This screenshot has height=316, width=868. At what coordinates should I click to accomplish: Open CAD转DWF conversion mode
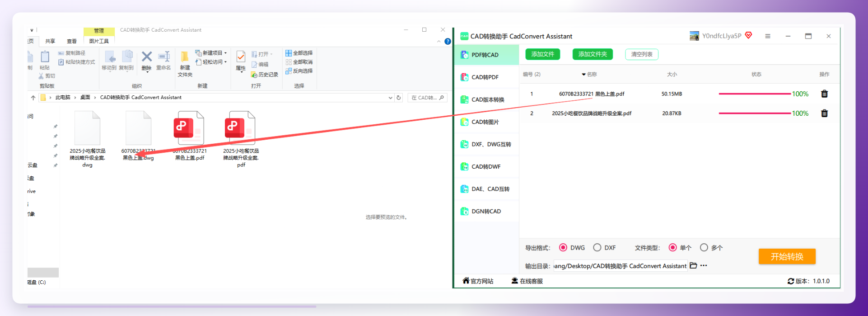click(487, 167)
